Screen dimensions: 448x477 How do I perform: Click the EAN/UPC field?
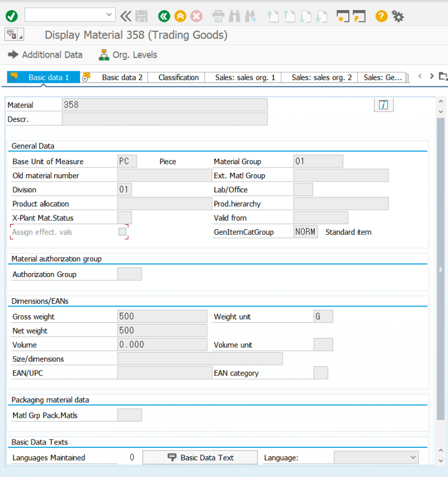[x=165, y=373]
